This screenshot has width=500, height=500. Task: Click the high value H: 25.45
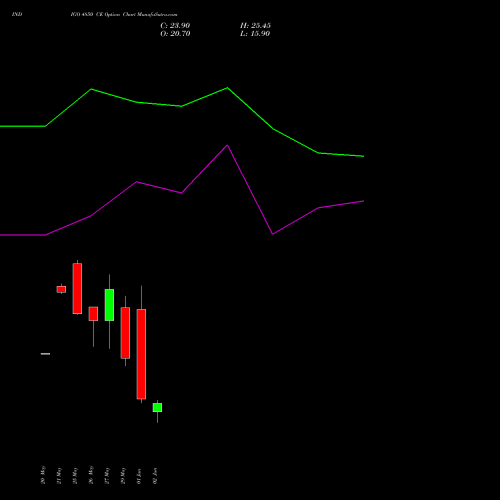[255, 26]
